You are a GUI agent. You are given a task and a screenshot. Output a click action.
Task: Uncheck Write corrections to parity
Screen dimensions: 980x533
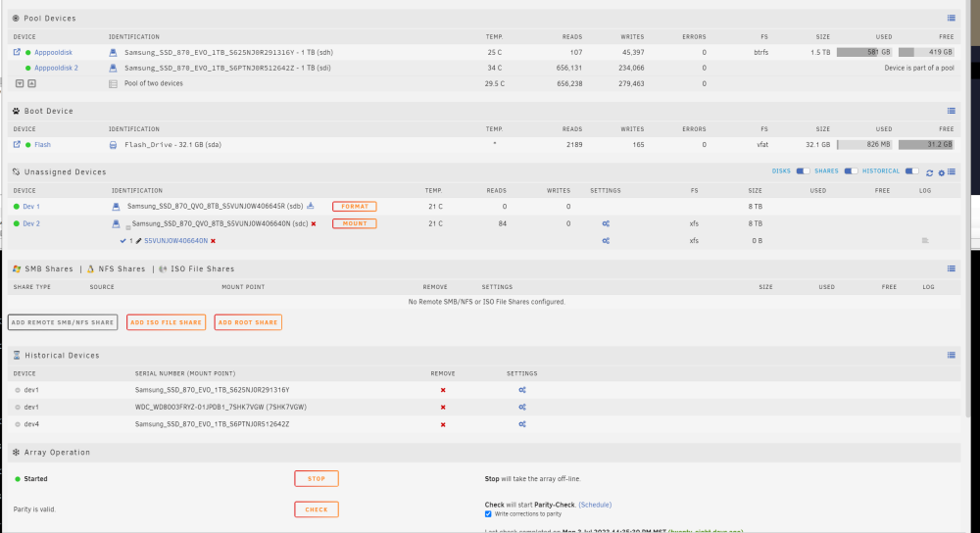coord(488,514)
